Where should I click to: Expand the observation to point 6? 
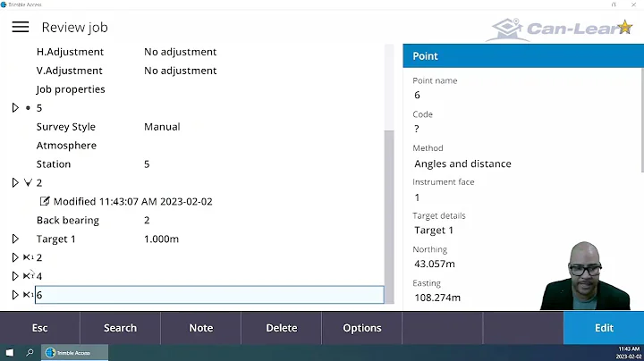(15, 295)
